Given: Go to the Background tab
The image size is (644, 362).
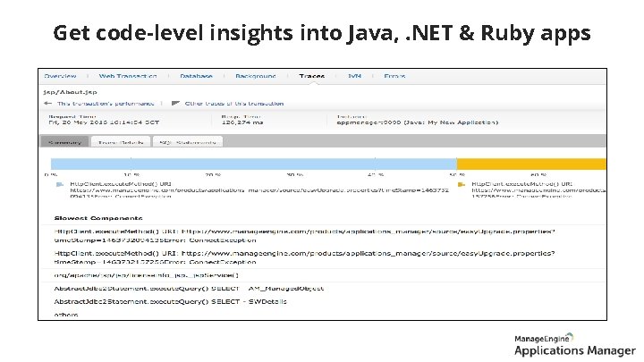Looking at the screenshot, I should pos(256,76).
